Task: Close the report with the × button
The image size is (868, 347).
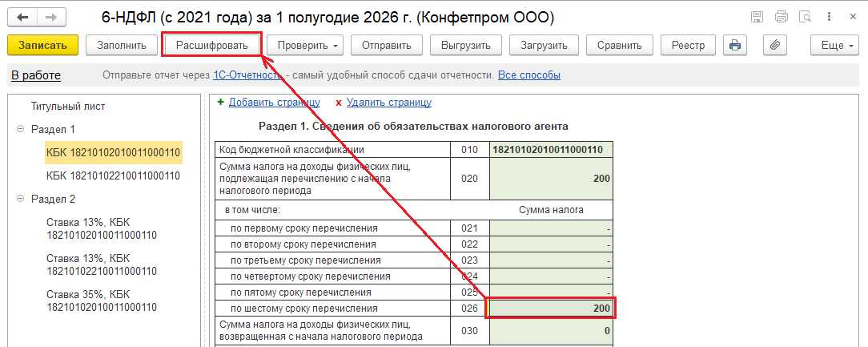Action: coord(853,17)
